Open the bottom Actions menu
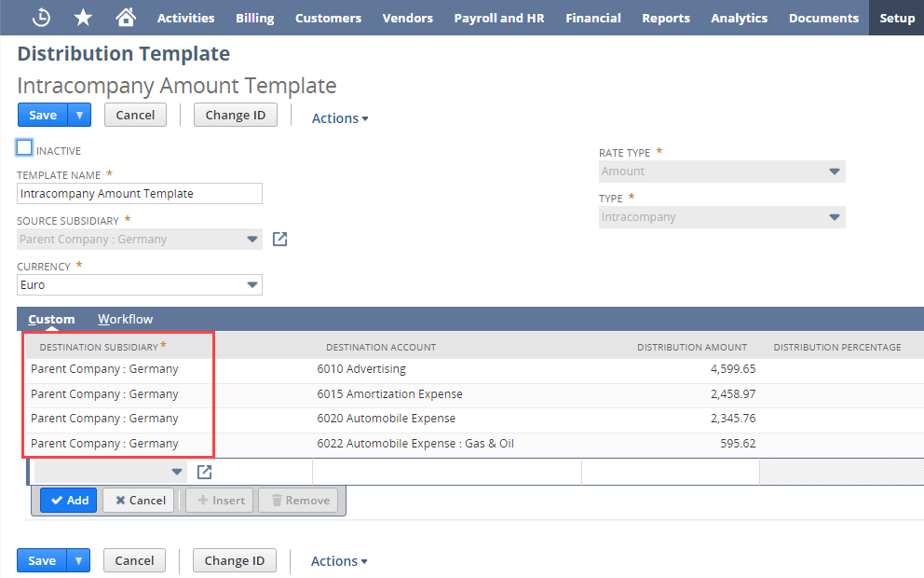This screenshot has height=578, width=924. 339,561
